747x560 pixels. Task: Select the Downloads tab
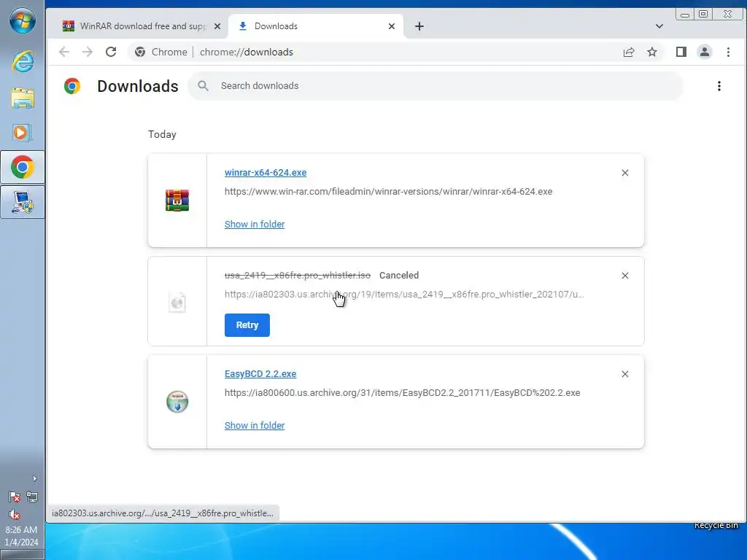[316, 26]
